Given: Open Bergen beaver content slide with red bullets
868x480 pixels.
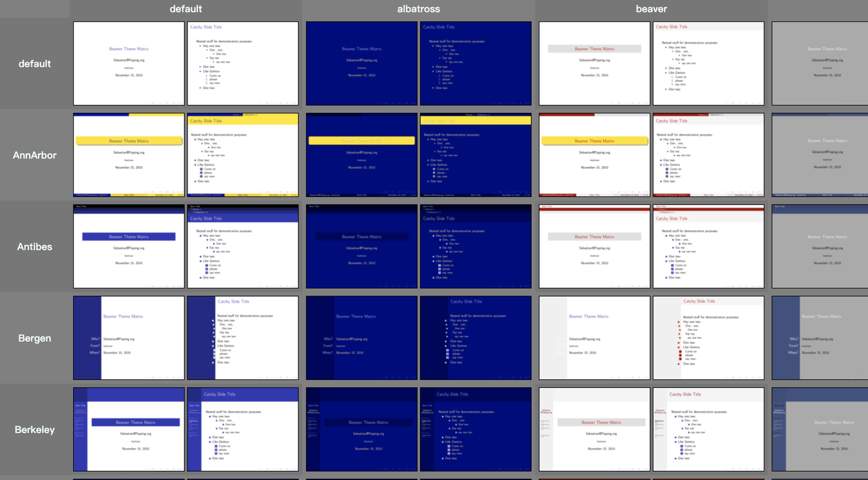Looking at the screenshot, I should pyautogui.click(x=708, y=338).
